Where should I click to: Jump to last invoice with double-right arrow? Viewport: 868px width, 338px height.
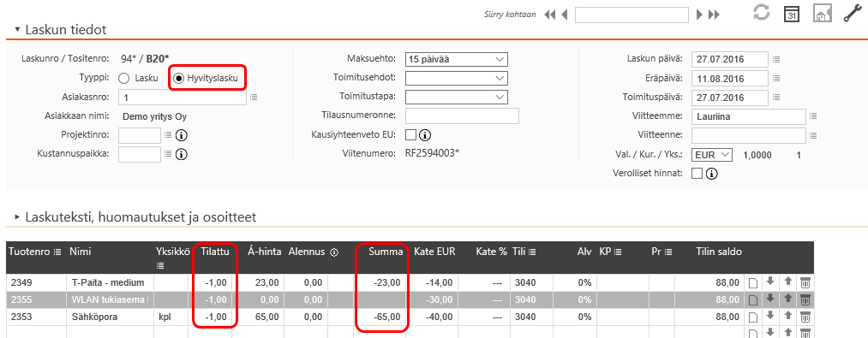714,15
